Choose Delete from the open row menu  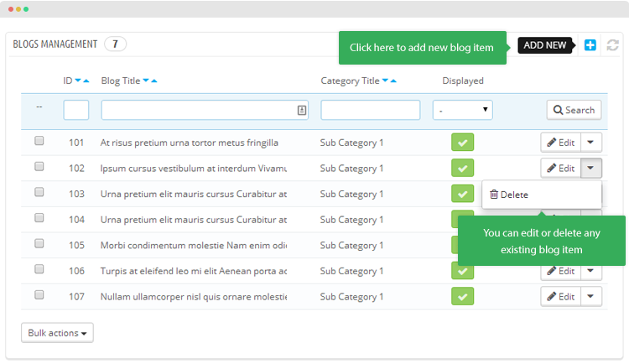509,195
